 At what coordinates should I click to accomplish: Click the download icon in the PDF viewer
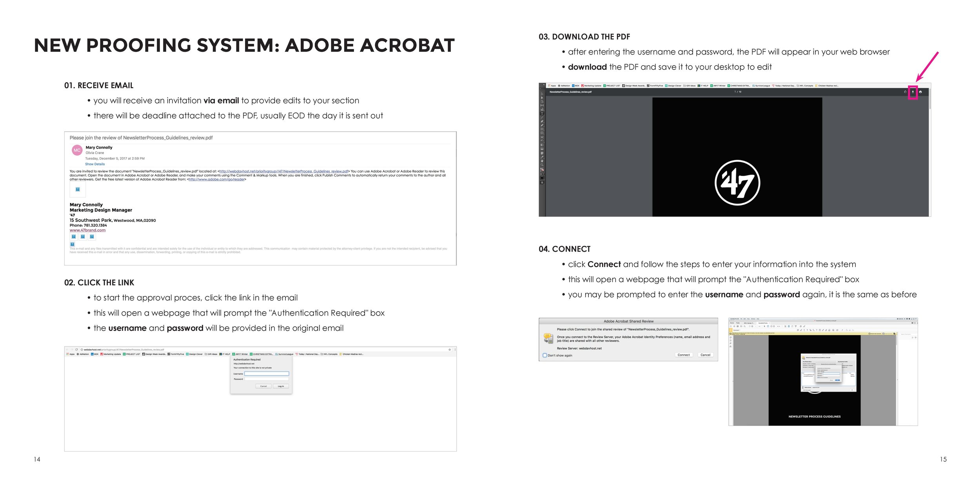[913, 92]
